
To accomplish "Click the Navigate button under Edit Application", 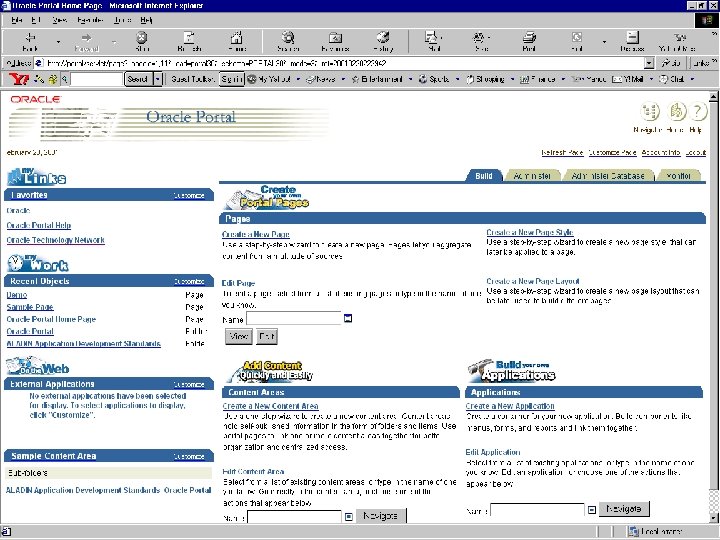I will point(624,508).
